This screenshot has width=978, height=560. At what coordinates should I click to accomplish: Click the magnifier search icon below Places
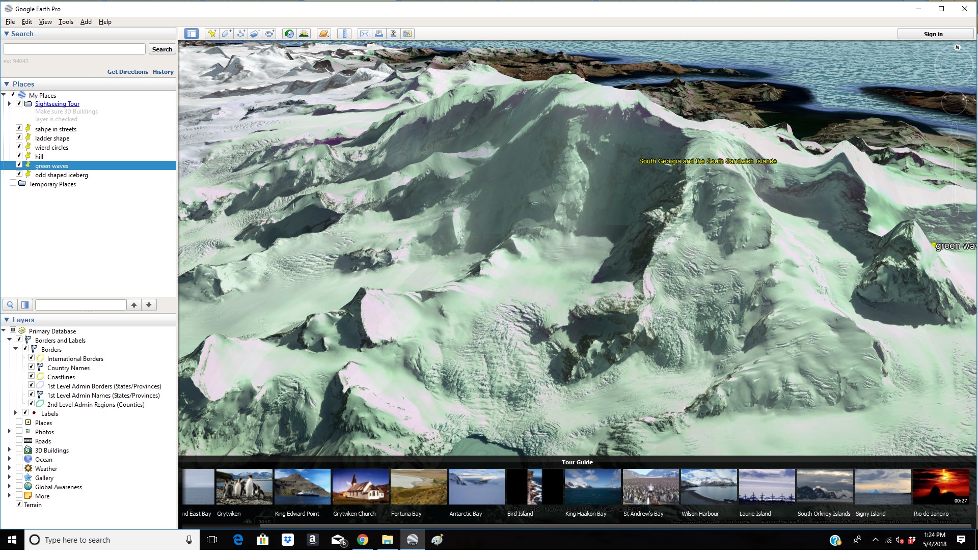[x=10, y=305]
